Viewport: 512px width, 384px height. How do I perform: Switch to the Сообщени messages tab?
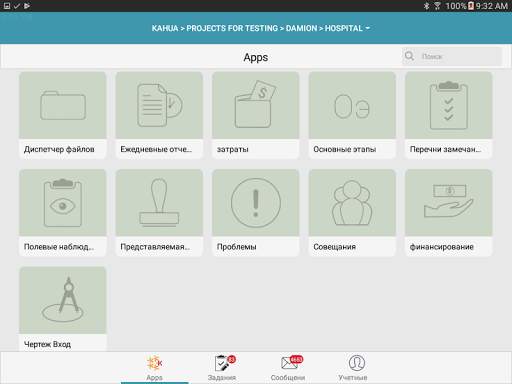click(288, 368)
